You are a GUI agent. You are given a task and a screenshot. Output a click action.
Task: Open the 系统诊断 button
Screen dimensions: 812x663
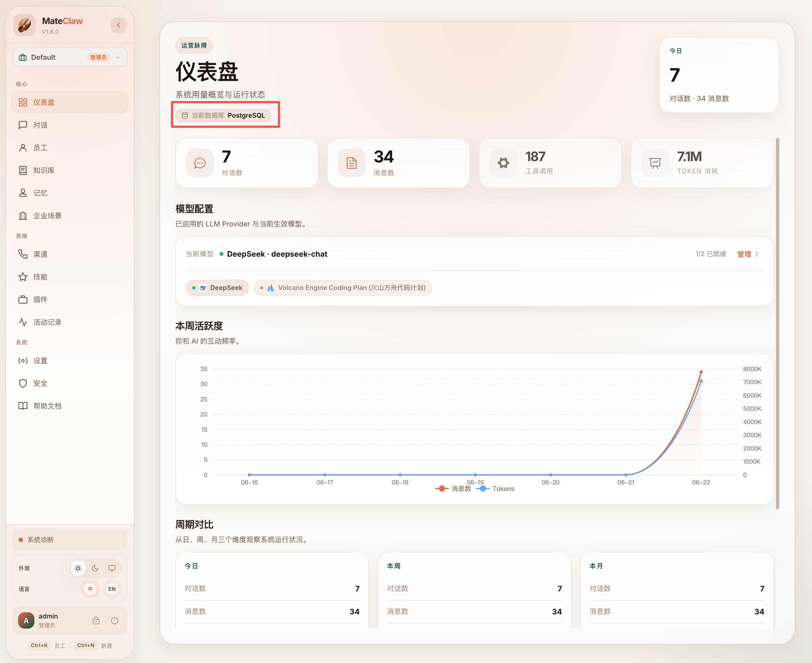tap(70, 540)
